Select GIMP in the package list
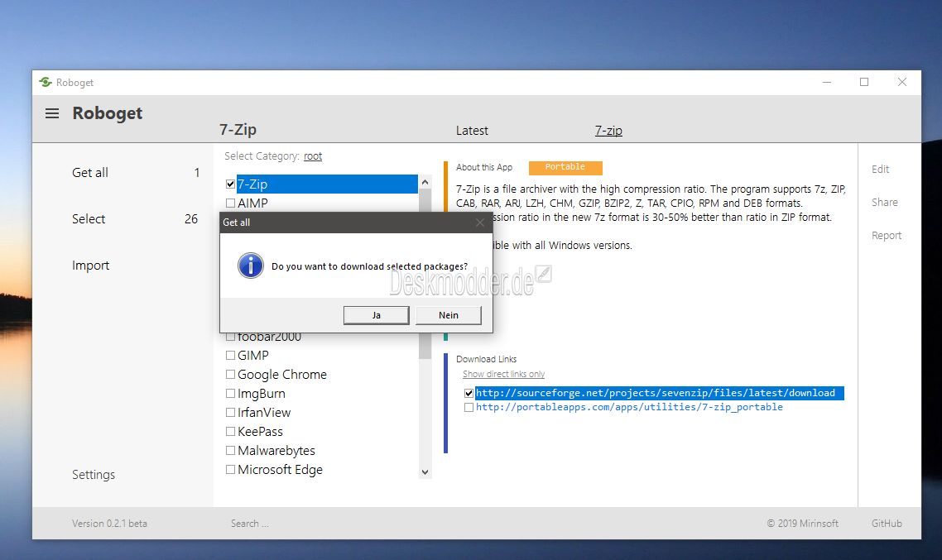942x560 pixels. 253,356
